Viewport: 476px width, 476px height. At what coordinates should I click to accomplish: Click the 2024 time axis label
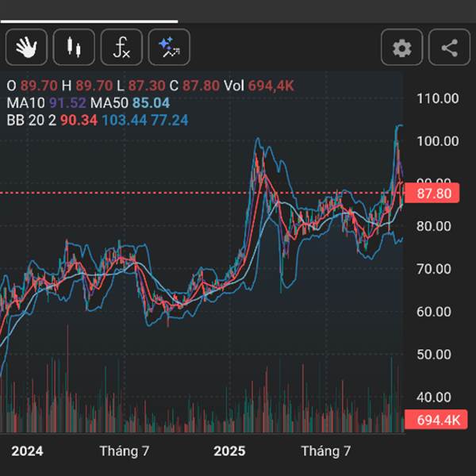[27, 451]
